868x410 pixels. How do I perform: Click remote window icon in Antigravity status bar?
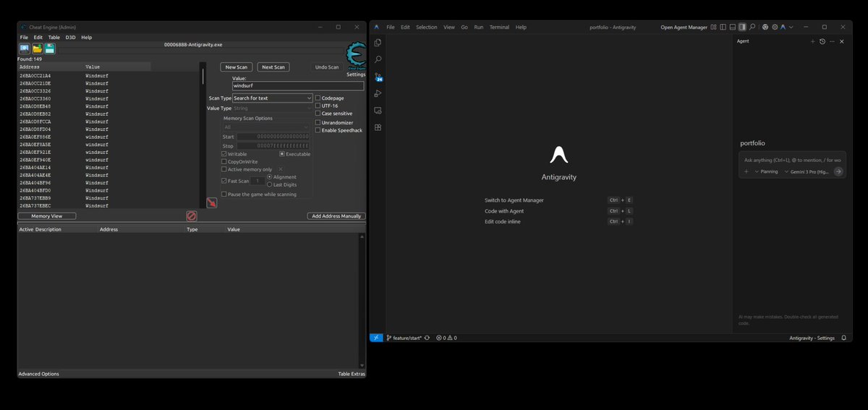point(377,338)
